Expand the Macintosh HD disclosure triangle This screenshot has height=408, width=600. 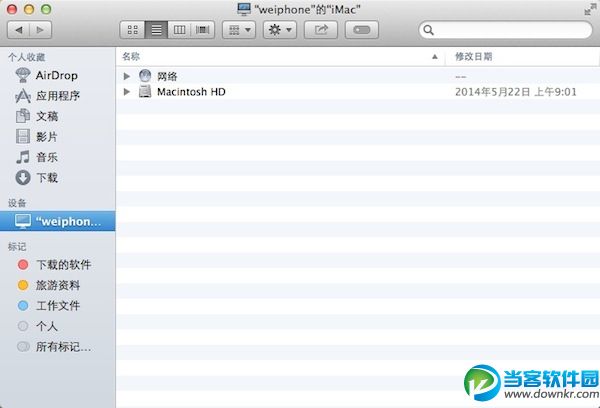pos(127,92)
